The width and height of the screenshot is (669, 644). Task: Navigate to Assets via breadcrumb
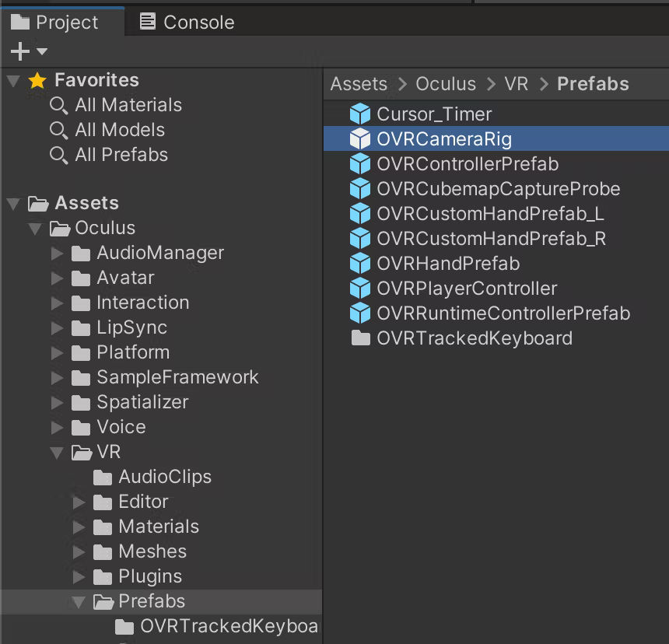358,83
